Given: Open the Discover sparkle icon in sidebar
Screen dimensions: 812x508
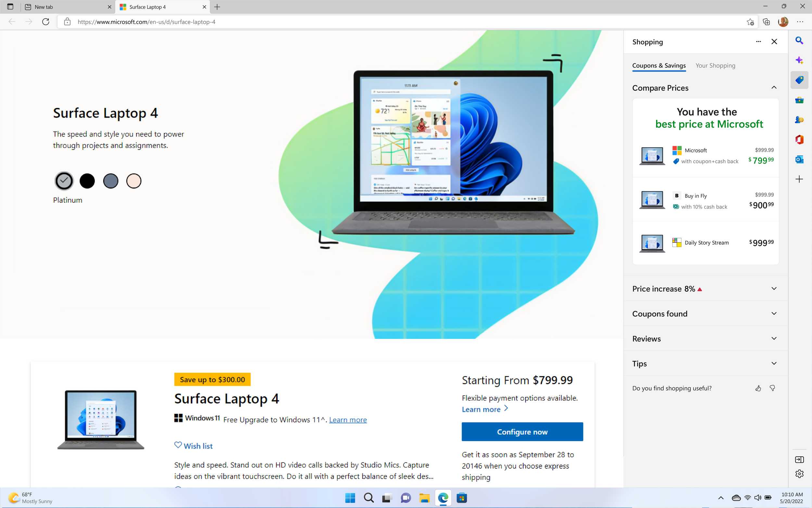Looking at the screenshot, I should click(799, 60).
